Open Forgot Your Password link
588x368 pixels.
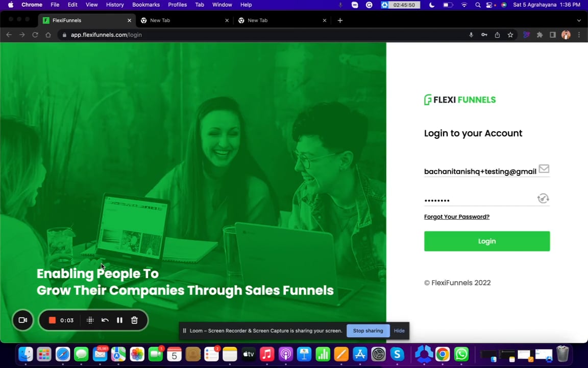point(456,217)
